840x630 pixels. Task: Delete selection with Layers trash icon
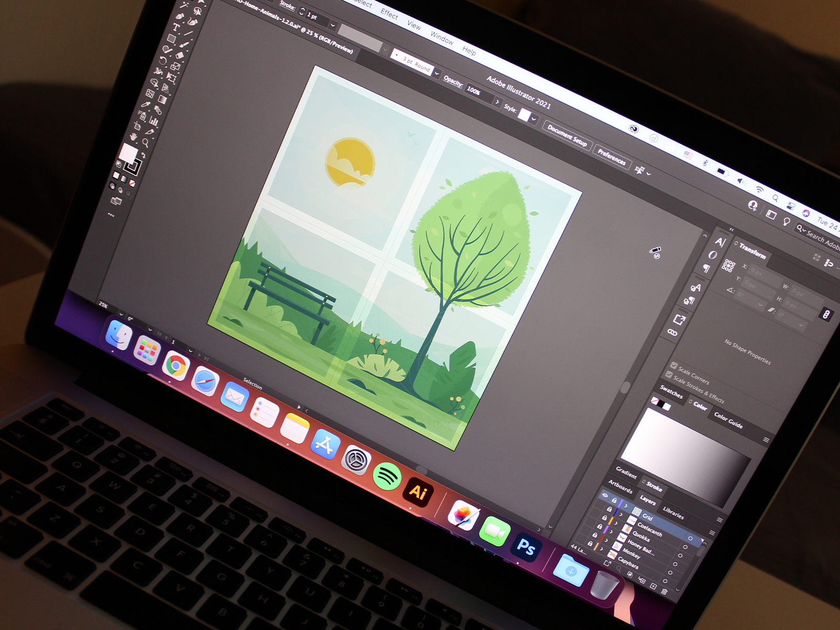(x=664, y=592)
